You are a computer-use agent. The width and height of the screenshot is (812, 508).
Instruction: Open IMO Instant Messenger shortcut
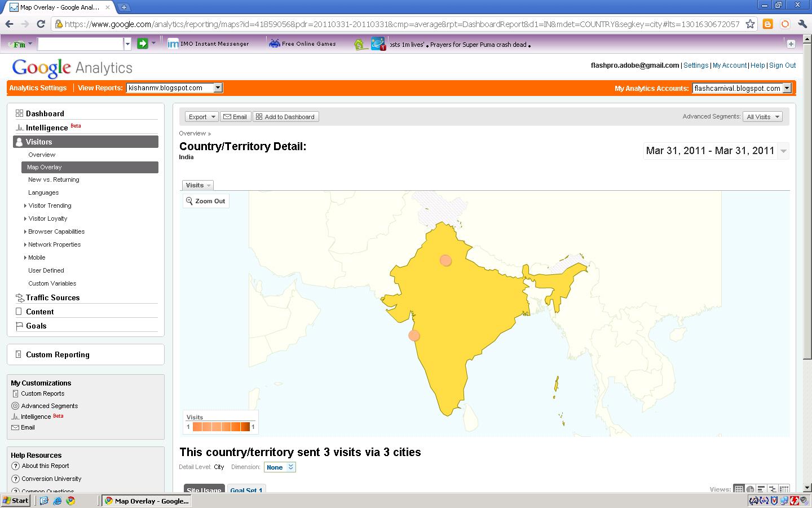point(208,43)
